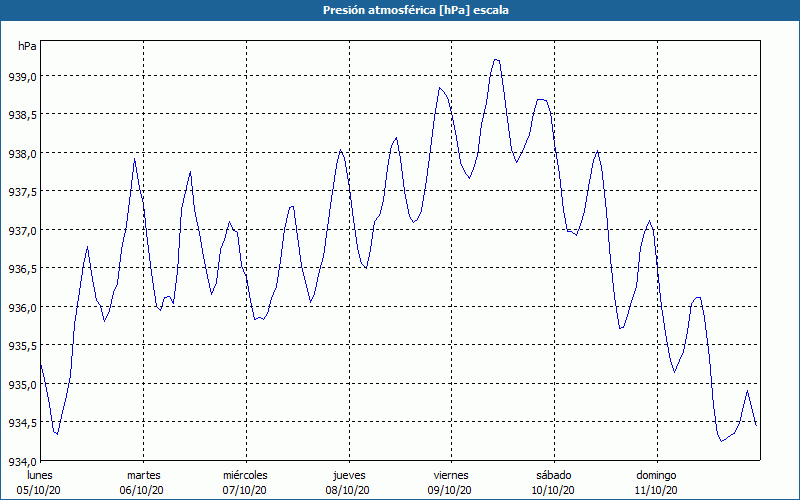Select the 939,0 axis value

click(22, 77)
